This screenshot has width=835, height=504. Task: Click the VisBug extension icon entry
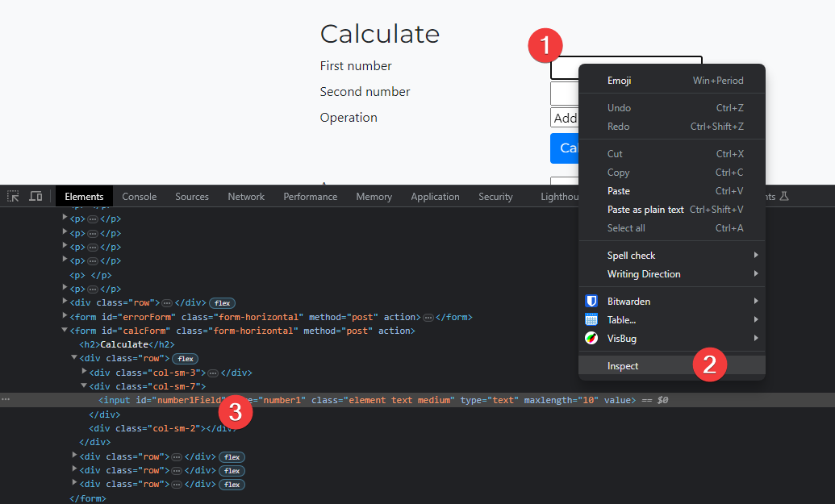[621, 339]
